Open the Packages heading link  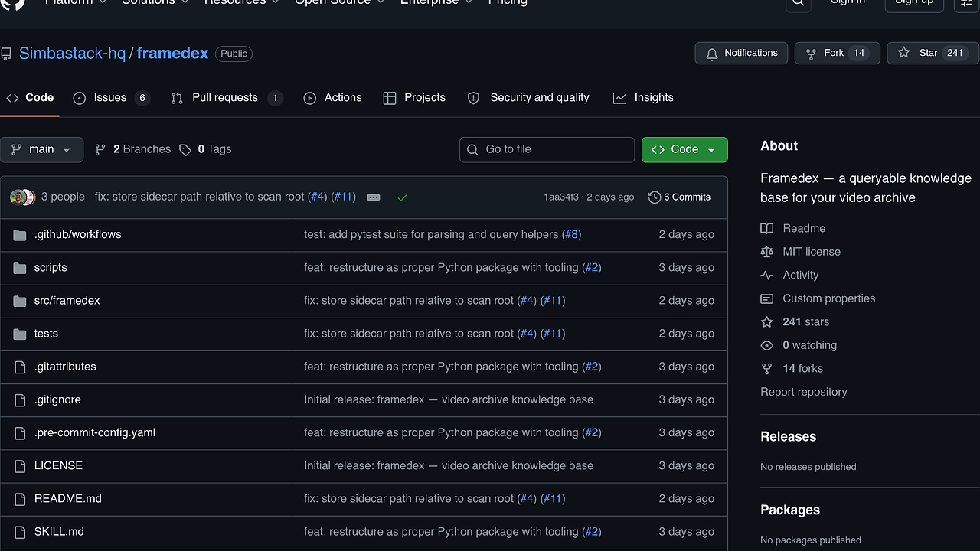click(790, 510)
